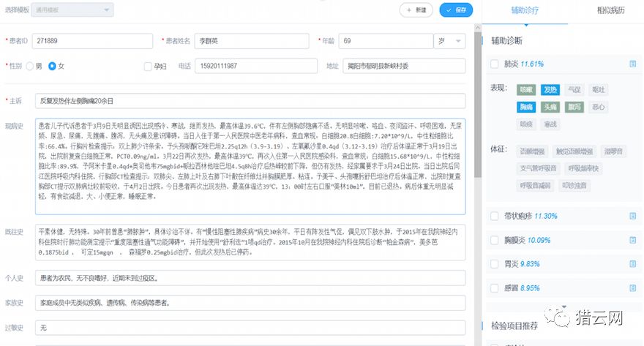Tick the 胸膜炎 10.09% checkbox
The height and width of the screenshot is (346, 644).
coord(495,240)
